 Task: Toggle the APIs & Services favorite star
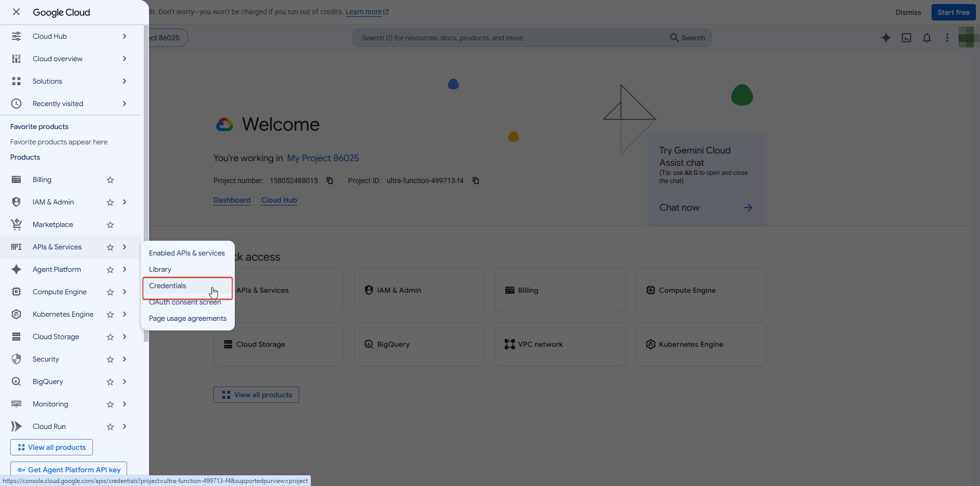click(110, 247)
